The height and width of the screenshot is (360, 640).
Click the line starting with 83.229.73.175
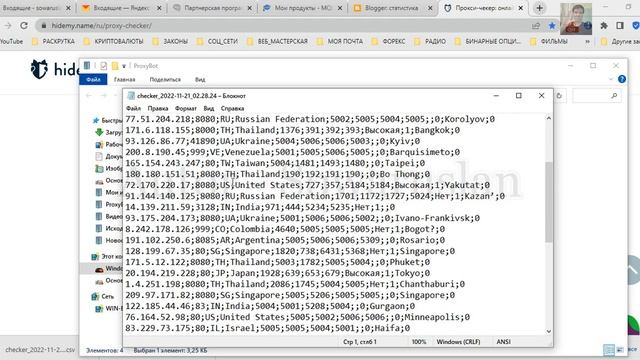pyautogui.click(x=267, y=328)
